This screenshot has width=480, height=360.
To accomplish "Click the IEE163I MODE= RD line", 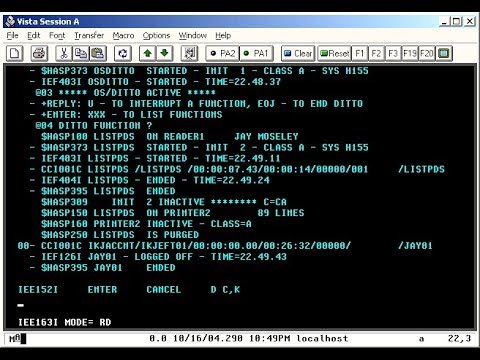I will click(x=64, y=322).
